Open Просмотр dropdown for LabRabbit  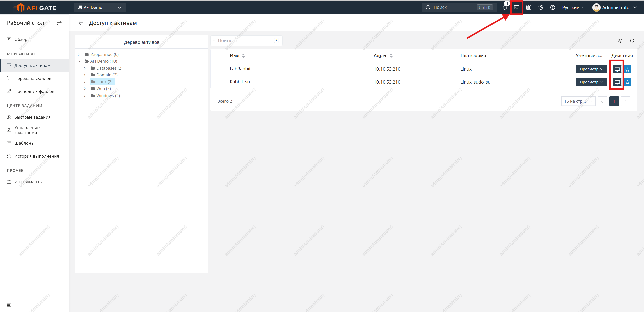coord(591,69)
